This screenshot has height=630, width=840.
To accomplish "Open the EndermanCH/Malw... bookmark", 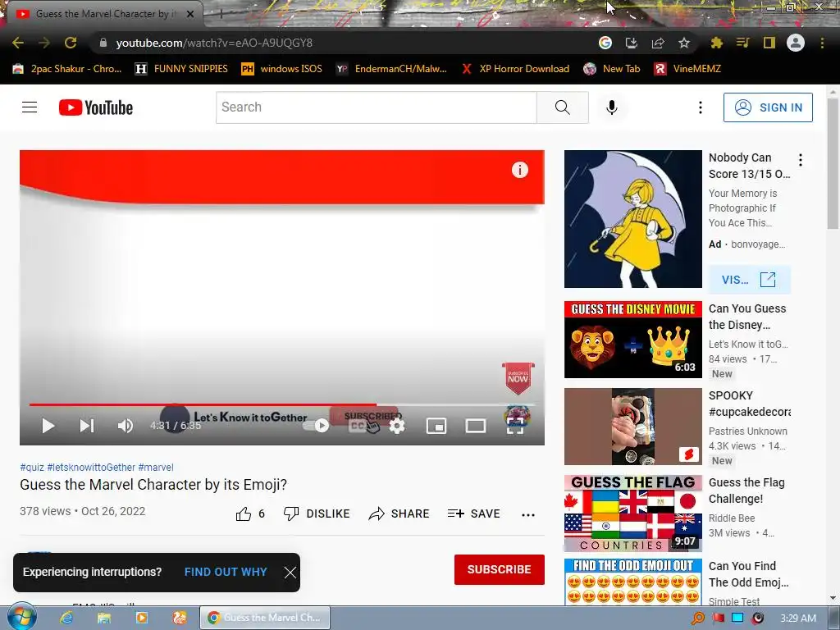I will click(x=391, y=69).
